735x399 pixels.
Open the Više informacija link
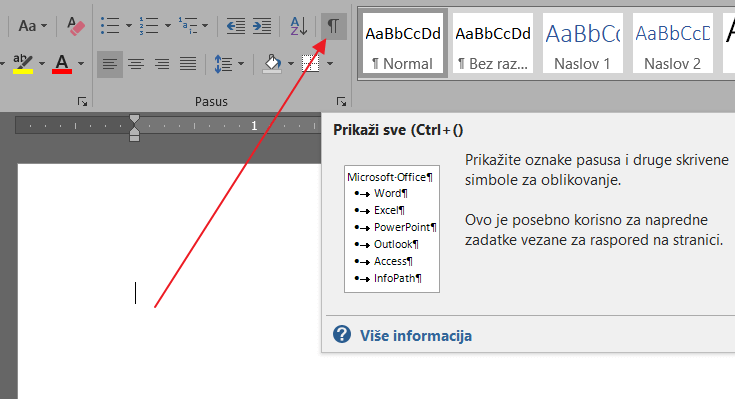pyautogui.click(x=416, y=336)
